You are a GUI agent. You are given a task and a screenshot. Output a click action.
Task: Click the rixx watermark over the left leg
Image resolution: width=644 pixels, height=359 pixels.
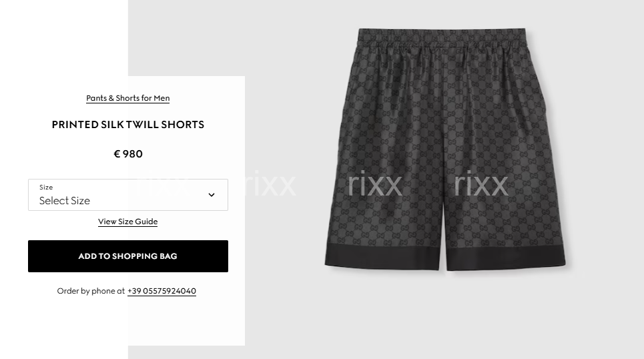coord(374,185)
